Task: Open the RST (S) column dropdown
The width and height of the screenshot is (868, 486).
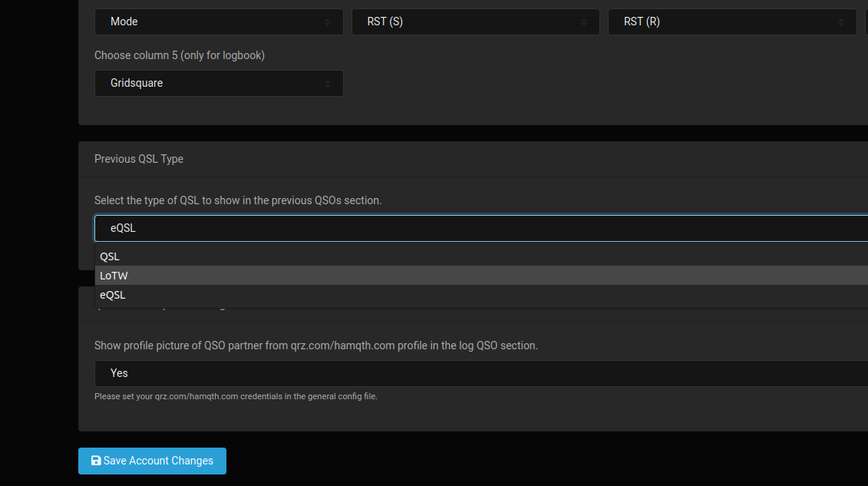Action: tap(476, 21)
